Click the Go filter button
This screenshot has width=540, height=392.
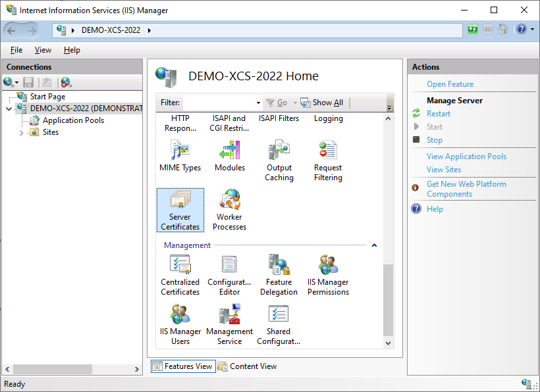277,103
